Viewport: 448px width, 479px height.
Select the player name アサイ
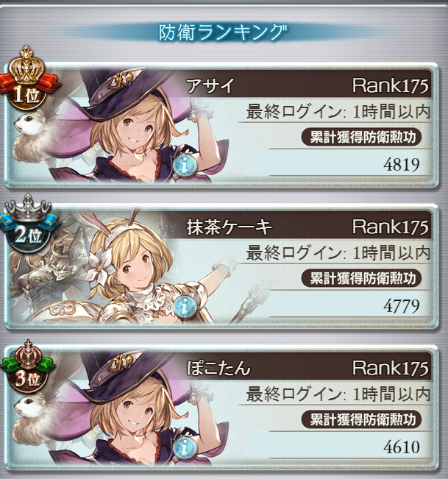tap(210, 86)
